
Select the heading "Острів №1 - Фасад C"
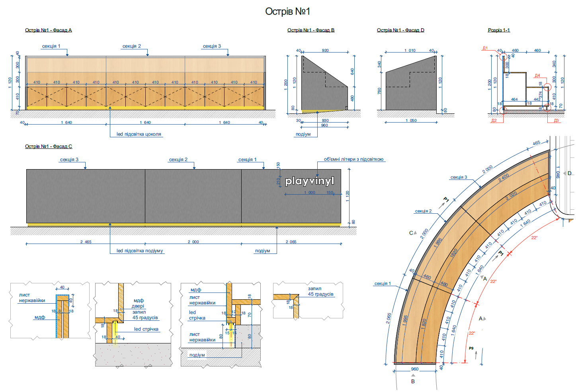pyautogui.click(x=49, y=146)
